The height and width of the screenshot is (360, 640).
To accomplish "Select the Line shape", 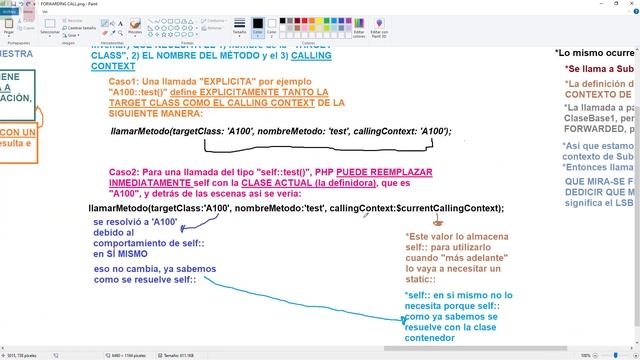I will tap(150, 21).
